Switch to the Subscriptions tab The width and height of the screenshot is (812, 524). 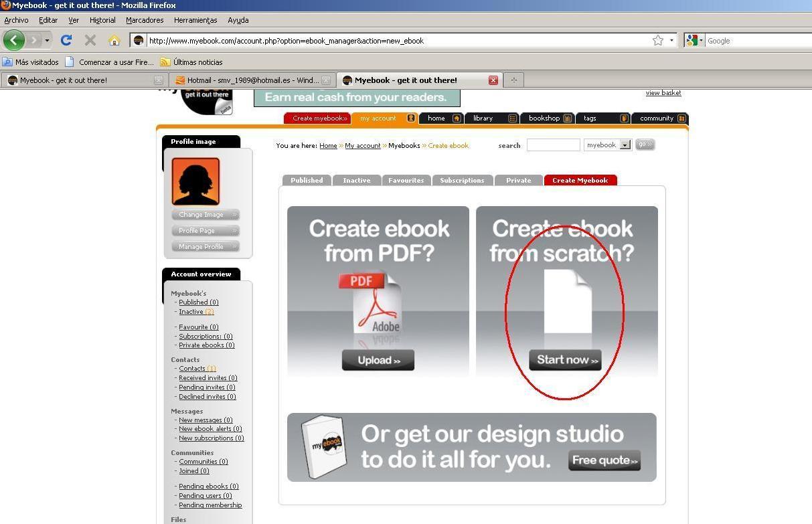click(x=463, y=181)
